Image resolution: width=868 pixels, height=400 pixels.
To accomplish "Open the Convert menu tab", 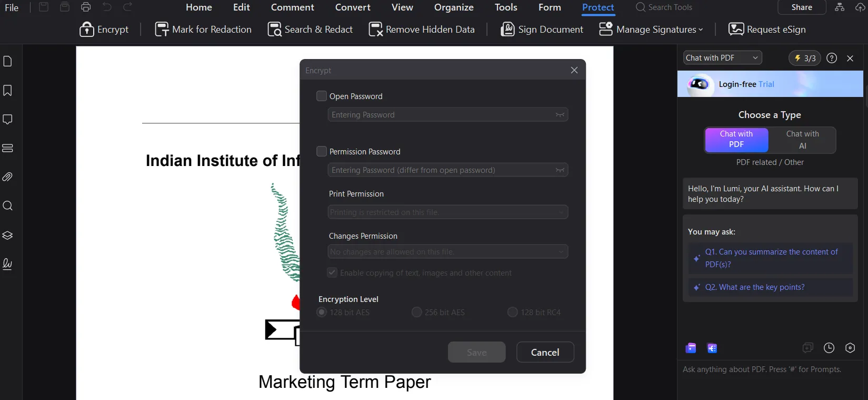I will point(353,7).
